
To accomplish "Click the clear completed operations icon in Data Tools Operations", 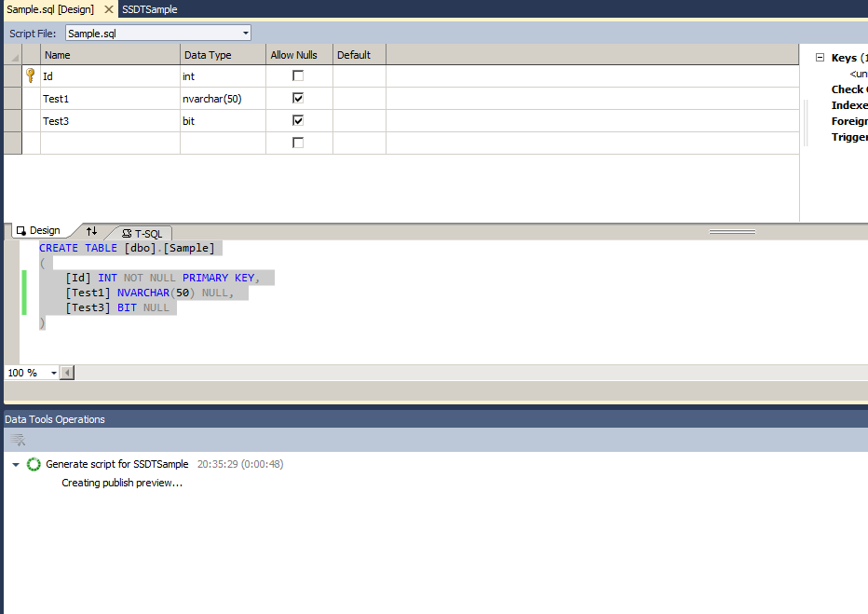I will pyautogui.click(x=17, y=439).
